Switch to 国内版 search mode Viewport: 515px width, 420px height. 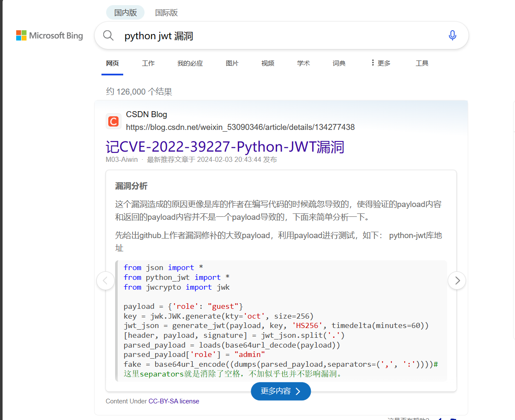coord(125,13)
